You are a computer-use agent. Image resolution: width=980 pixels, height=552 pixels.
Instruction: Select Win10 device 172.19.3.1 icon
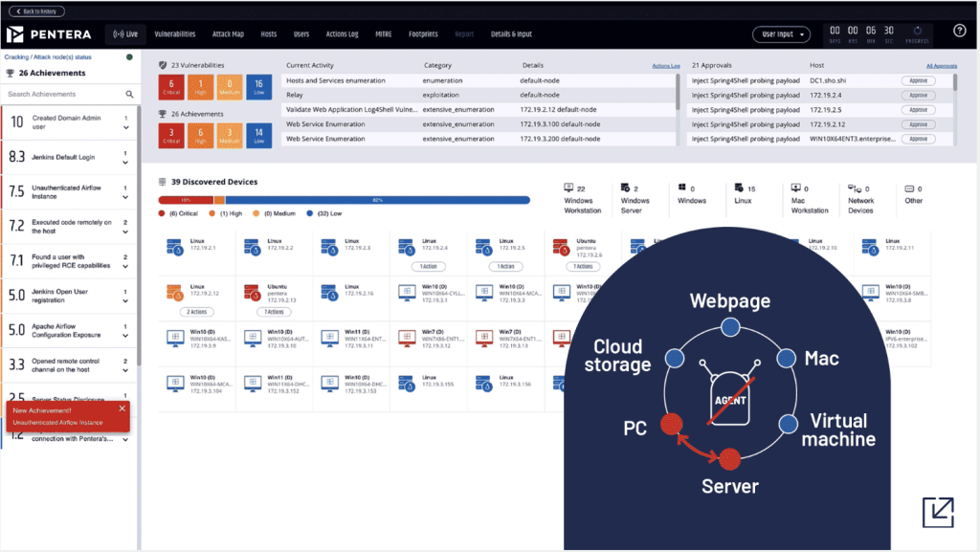pyautogui.click(x=407, y=292)
